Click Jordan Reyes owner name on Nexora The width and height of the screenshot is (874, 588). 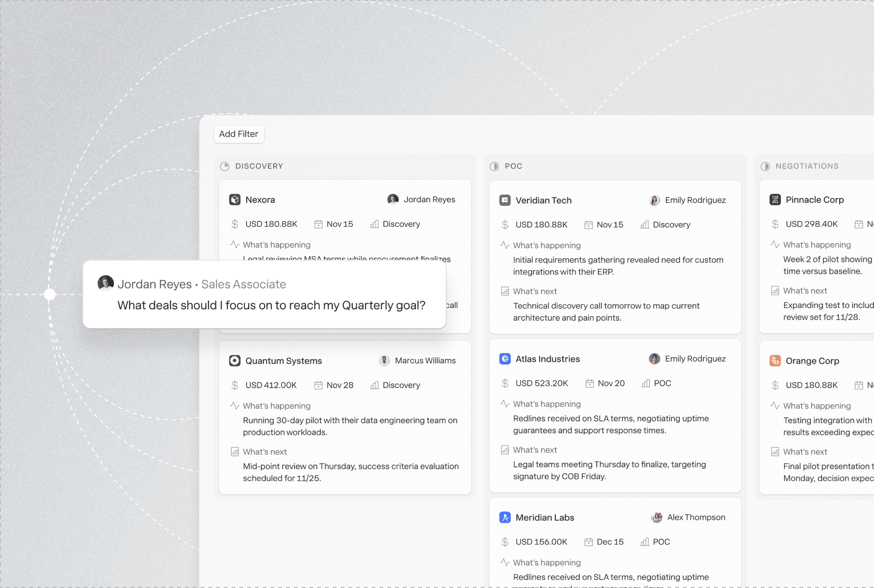(x=429, y=199)
